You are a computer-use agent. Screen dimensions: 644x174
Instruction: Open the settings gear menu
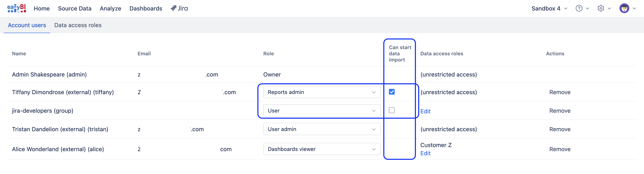point(601,8)
